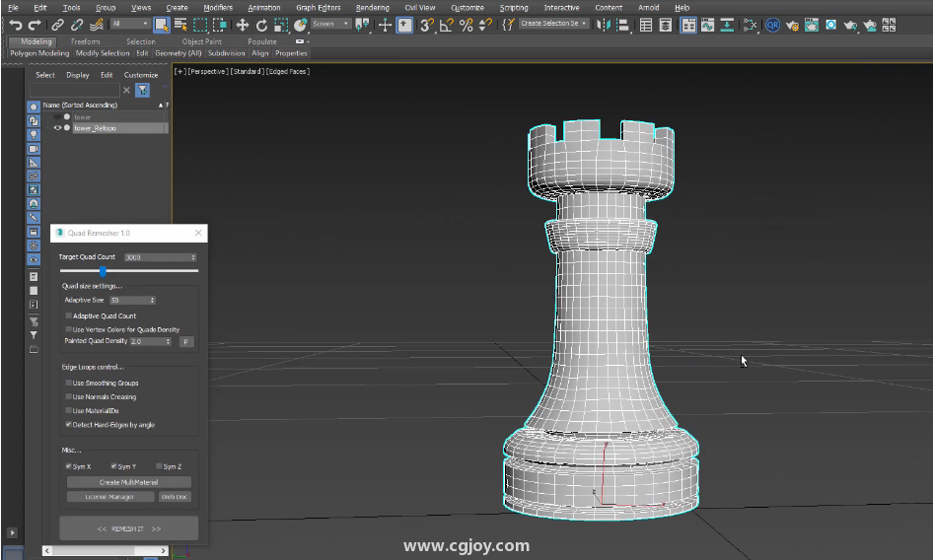
Task: Click the Unlink Selection icon
Action: (x=77, y=25)
